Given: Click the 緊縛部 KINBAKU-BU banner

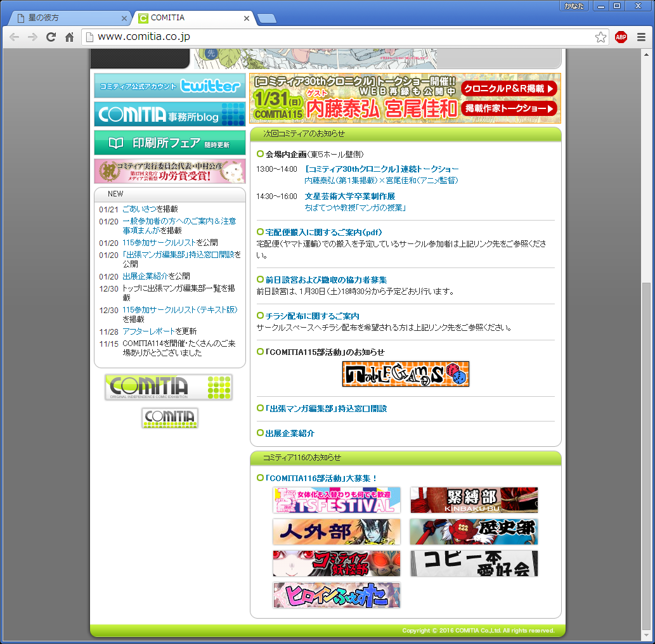Looking at the screenshot, I should [474, 500].
